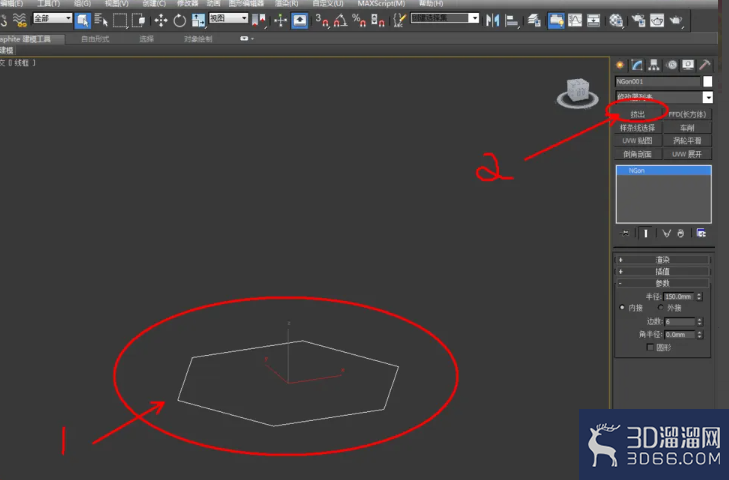Open the 组(G) menu
The width and height of the screenshot is (729, 480).
pyautogui.click(x=82, y=4)
